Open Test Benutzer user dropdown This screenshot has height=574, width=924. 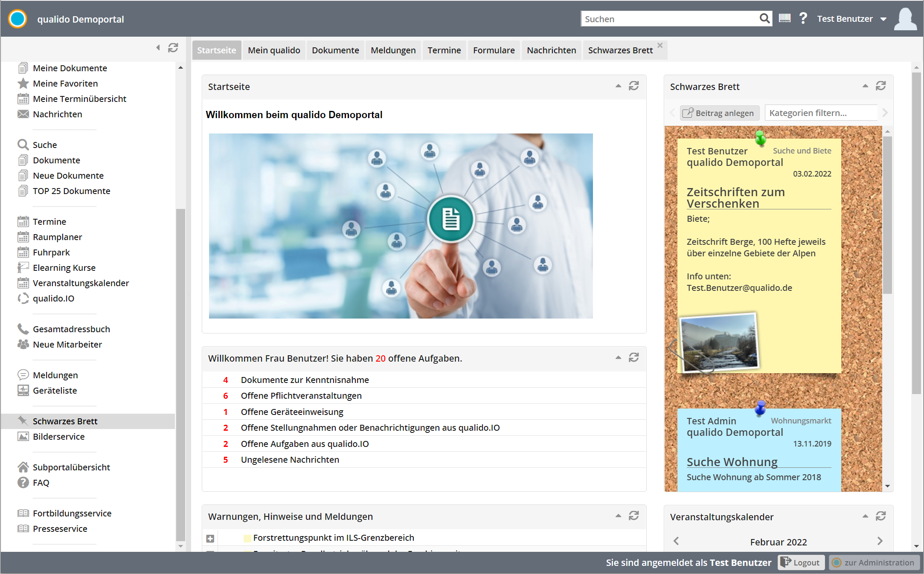click(852, 19)
